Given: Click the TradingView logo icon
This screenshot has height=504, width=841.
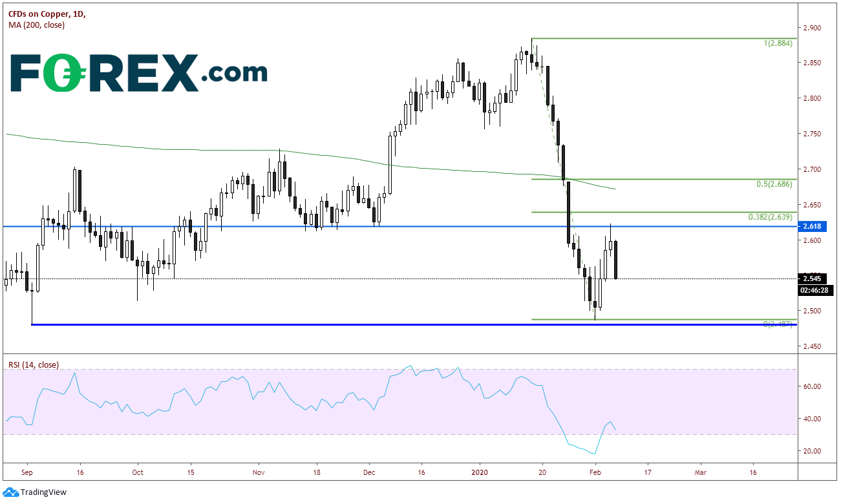Looking at the screenshot, I should pos(11,492).
